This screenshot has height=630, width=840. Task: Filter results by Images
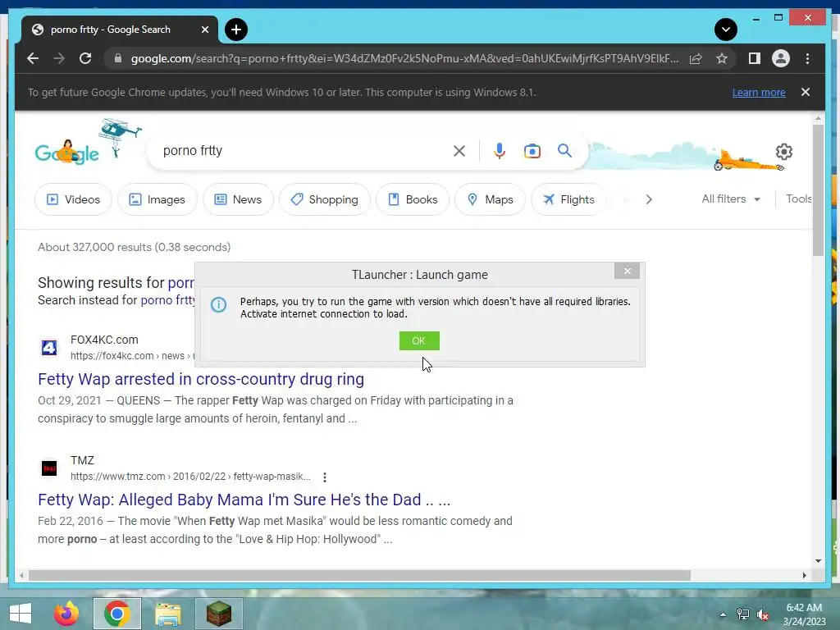[157, 199]
